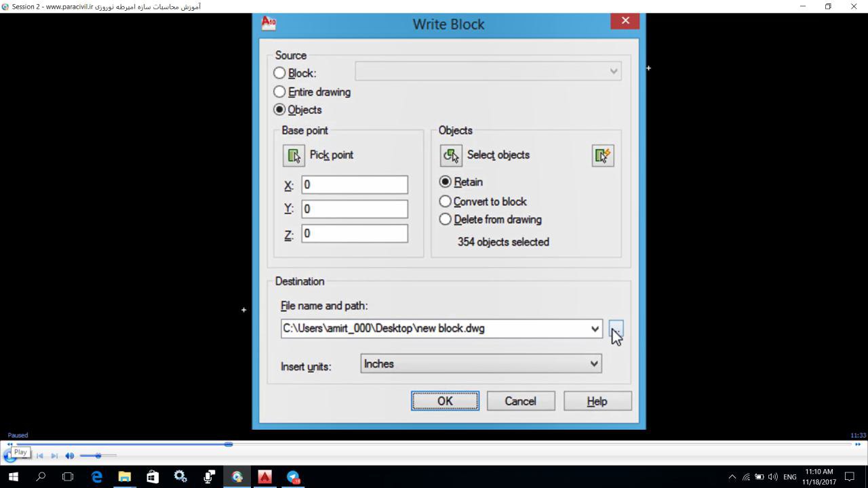
Task: Click the fast-forward arrows at seek bar end
Action: (x=858, y=445)
